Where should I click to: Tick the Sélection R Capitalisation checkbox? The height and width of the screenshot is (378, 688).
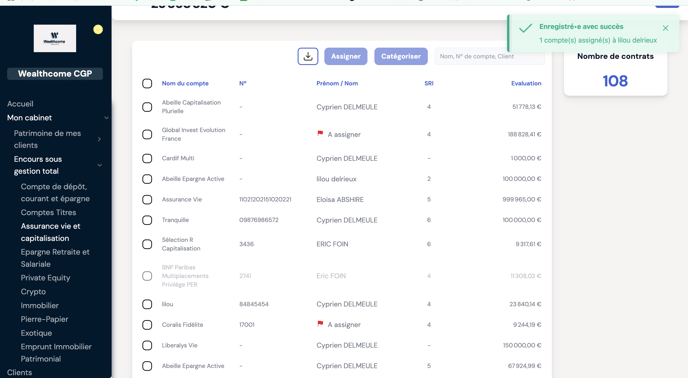[x=147, y=244]
